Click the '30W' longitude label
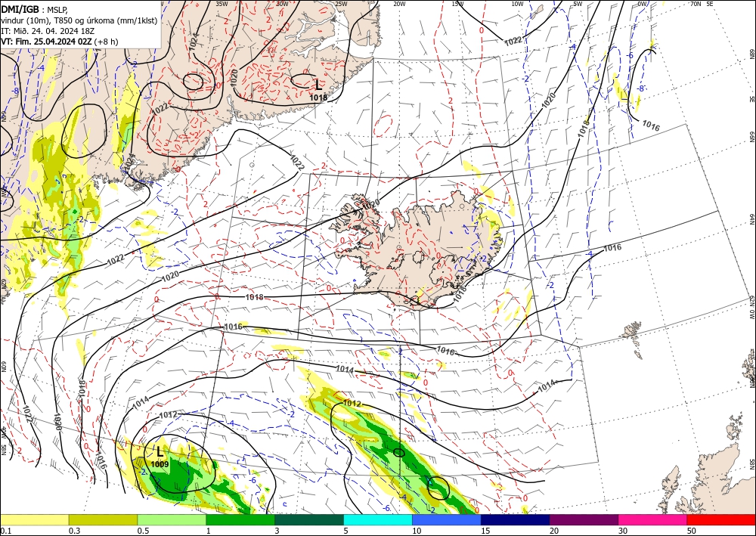The width and height of the screenshot is (756, 536). pos(282,4)
